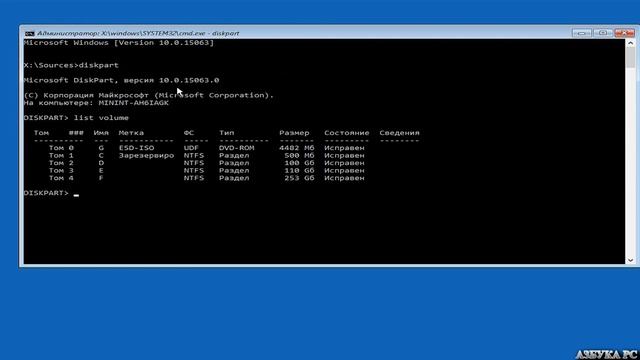Click the 'list volume' command text

click(101, 118)
